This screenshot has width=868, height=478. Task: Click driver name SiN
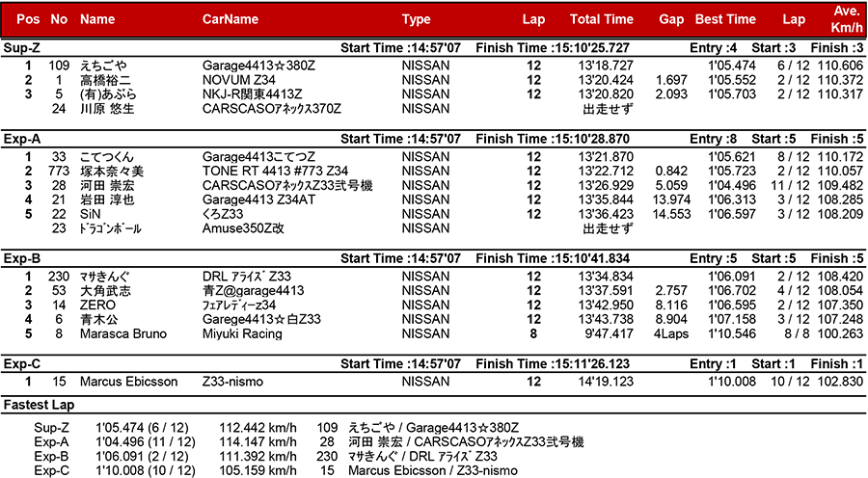pos(91,215)
